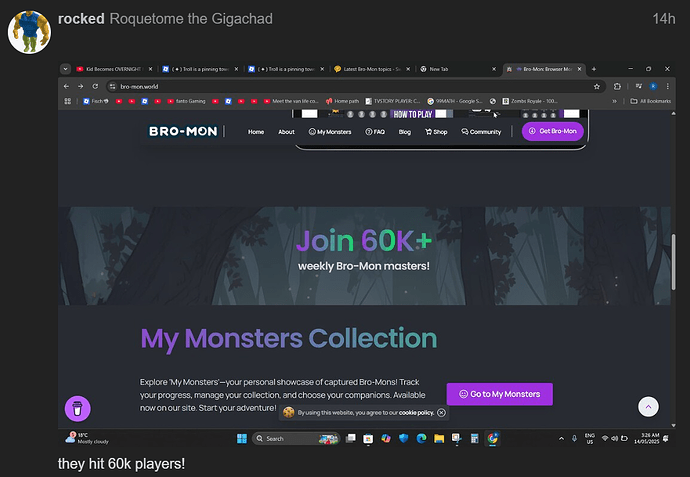Open the Community nav item
The image size is (690, 477).
(x=481, y=132)
